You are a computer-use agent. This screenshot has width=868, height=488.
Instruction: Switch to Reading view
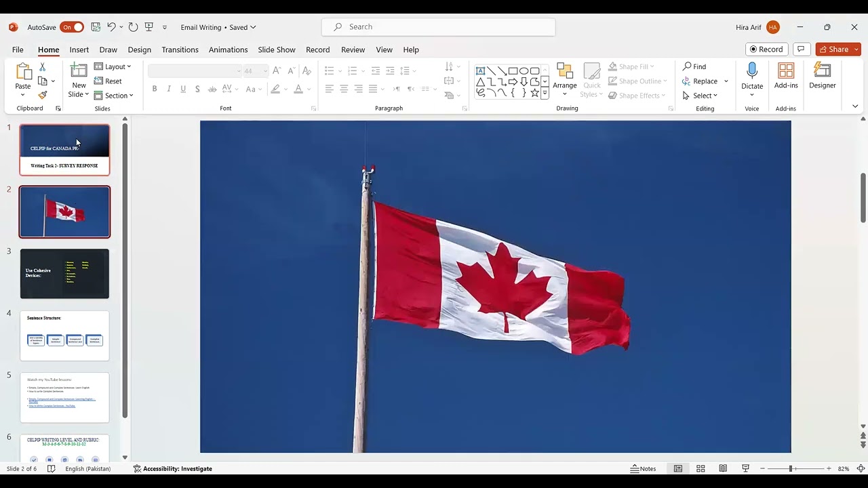[x=723, y=468]
